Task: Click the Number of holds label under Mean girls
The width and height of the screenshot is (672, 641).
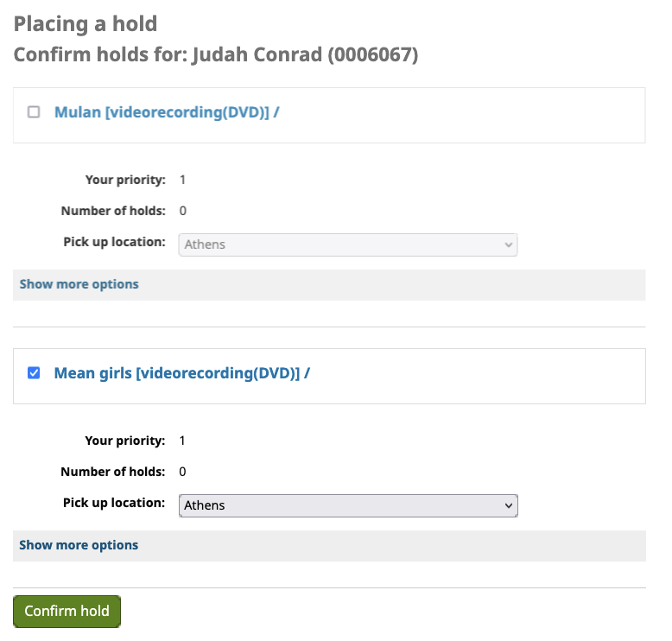Action: [x=113, y=472]
